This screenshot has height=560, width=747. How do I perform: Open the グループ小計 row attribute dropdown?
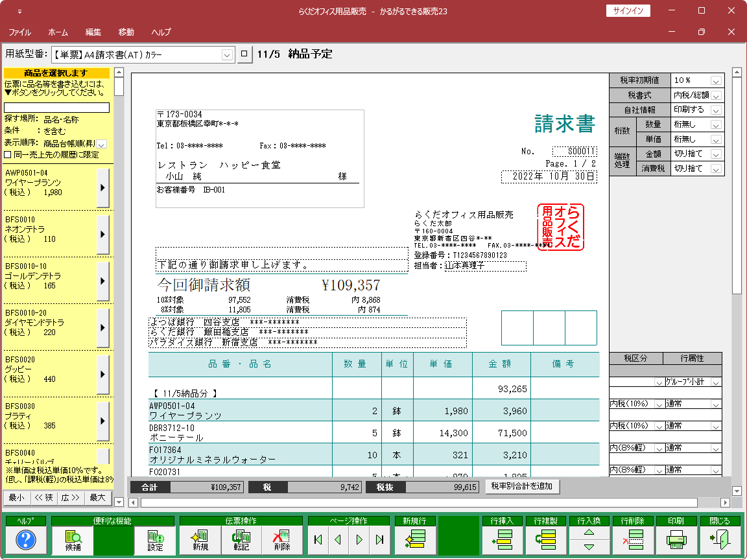tap(716, 382)
